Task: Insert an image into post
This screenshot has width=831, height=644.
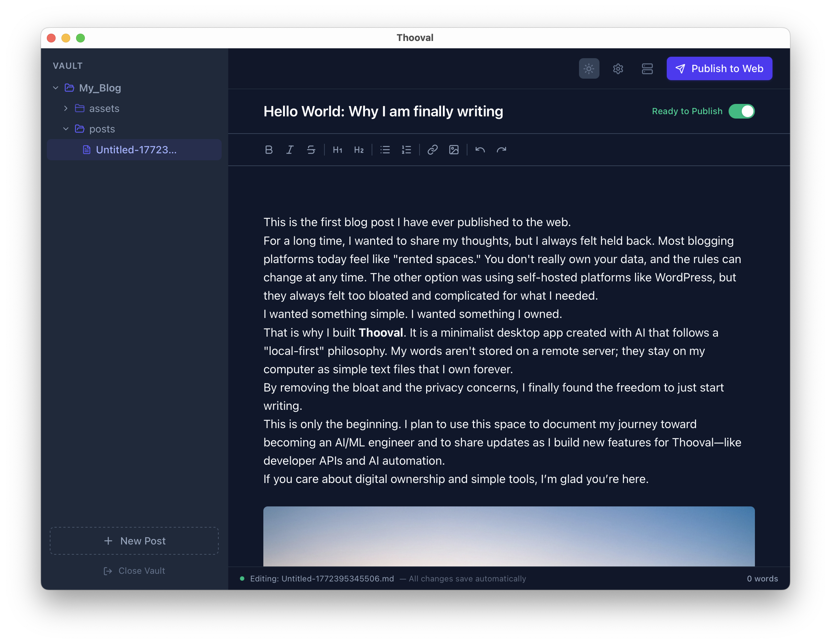Action: tap(454, 150)
